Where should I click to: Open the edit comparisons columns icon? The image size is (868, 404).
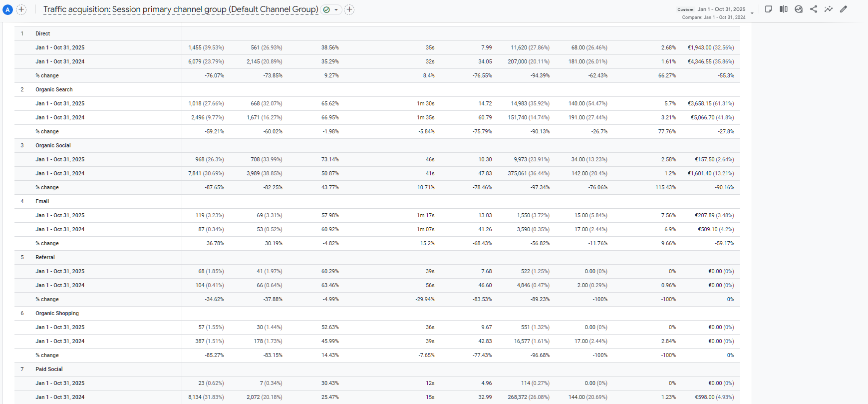pyautogui.click(x=784, y=9)
